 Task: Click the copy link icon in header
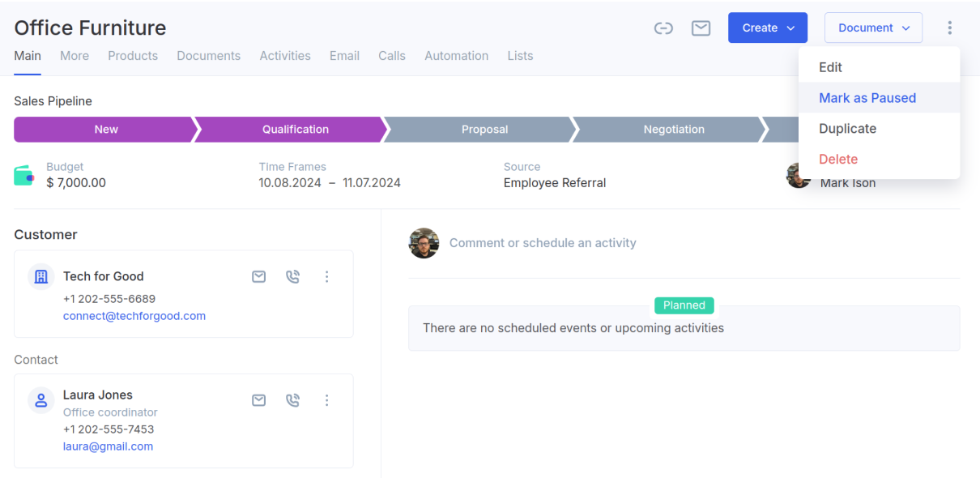pos(663,28)
